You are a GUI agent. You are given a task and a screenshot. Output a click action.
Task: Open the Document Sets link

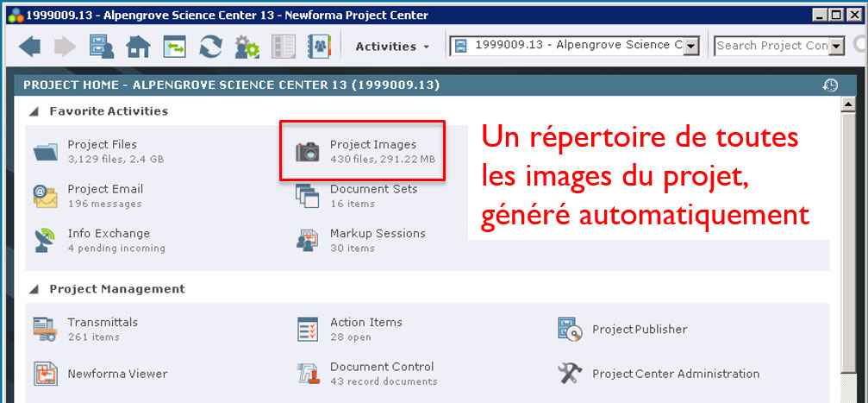click(x=373, y=189)
